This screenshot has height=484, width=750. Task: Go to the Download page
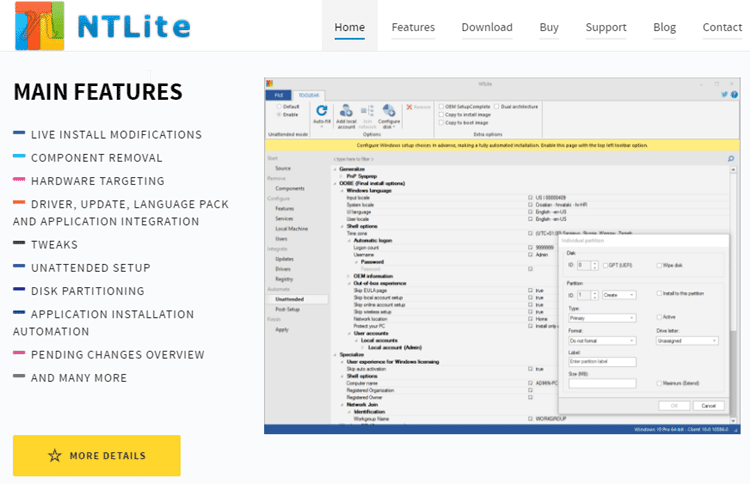tap(487, 27)
